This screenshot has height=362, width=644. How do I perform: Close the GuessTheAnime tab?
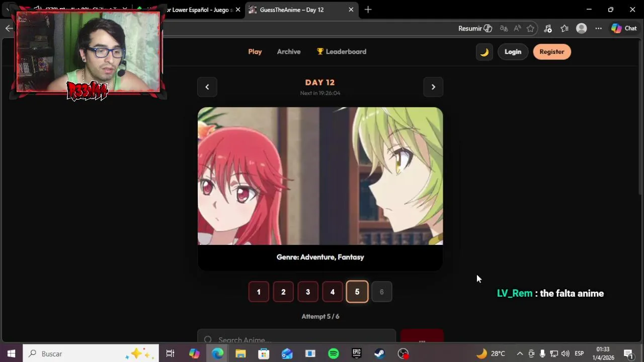tap(351, 10)
